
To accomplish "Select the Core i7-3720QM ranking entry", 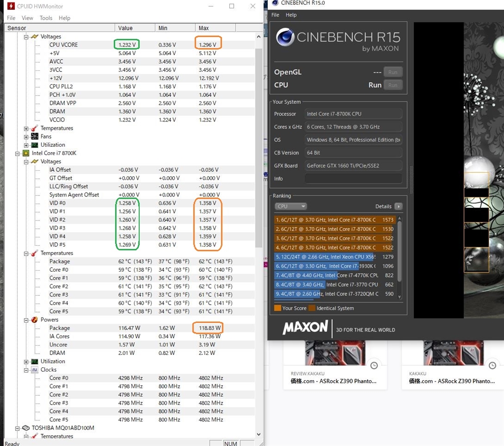I will (x=334, y=294).
